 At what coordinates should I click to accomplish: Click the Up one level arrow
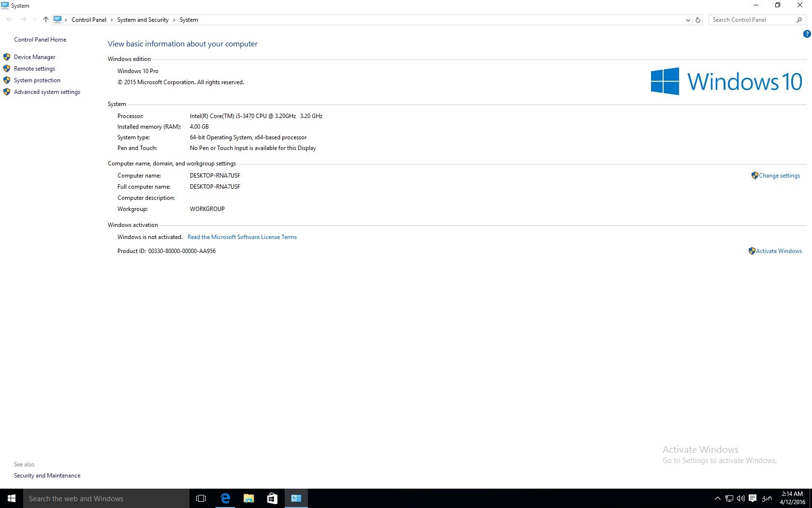(x=46, y=20)
